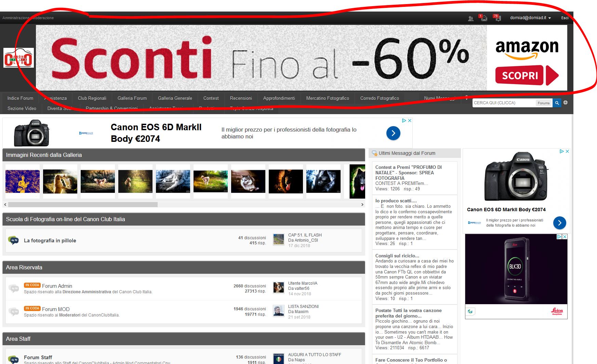Open the Forum MOD section
The width and height of the screenshot is (597, 364).
point(56,309)
